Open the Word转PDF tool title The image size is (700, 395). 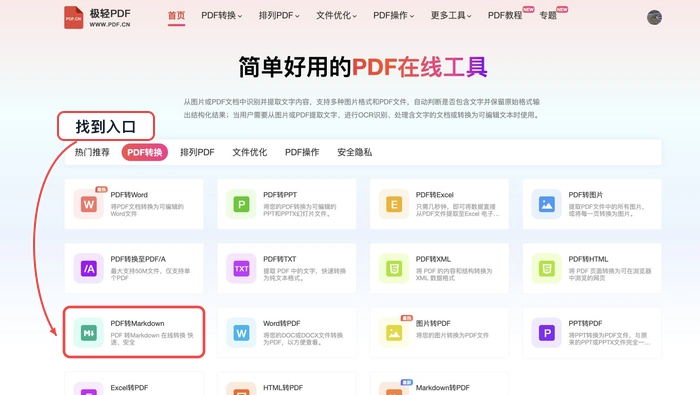(282, 324)
